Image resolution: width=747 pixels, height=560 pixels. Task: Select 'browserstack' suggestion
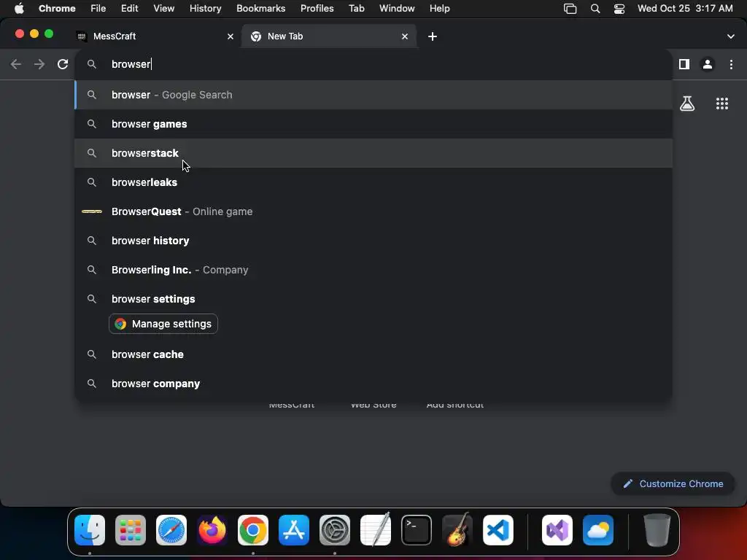click(373, 153)
